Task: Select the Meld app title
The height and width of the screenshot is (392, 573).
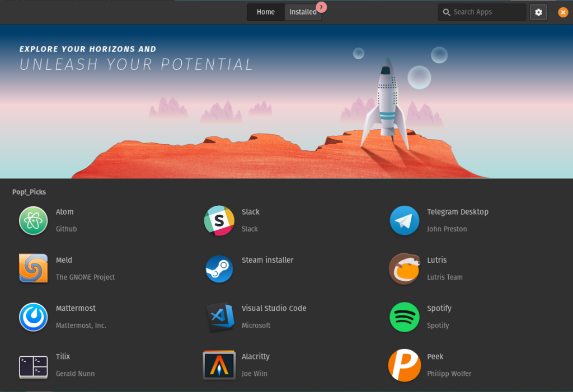Action: pos(64,260)
